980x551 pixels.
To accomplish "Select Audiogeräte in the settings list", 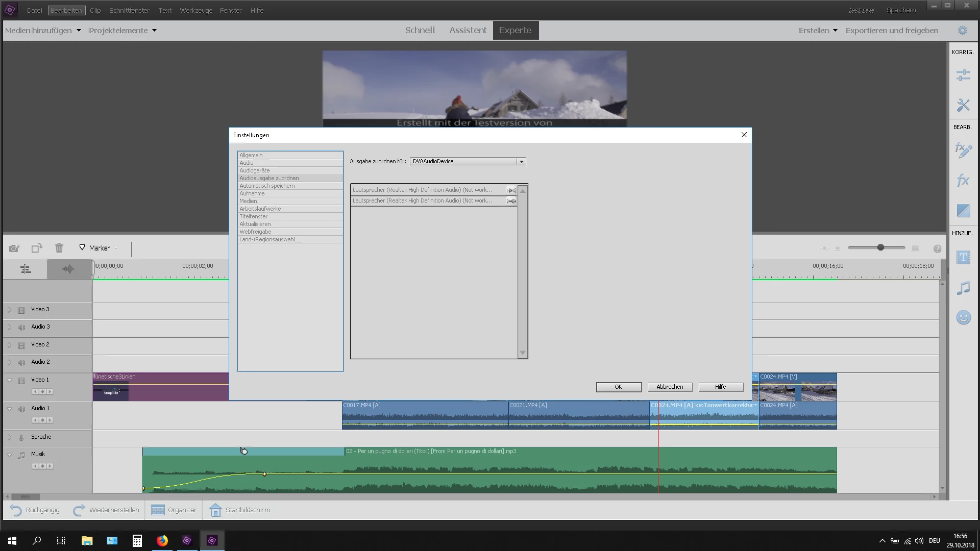I will pos(255,170).
